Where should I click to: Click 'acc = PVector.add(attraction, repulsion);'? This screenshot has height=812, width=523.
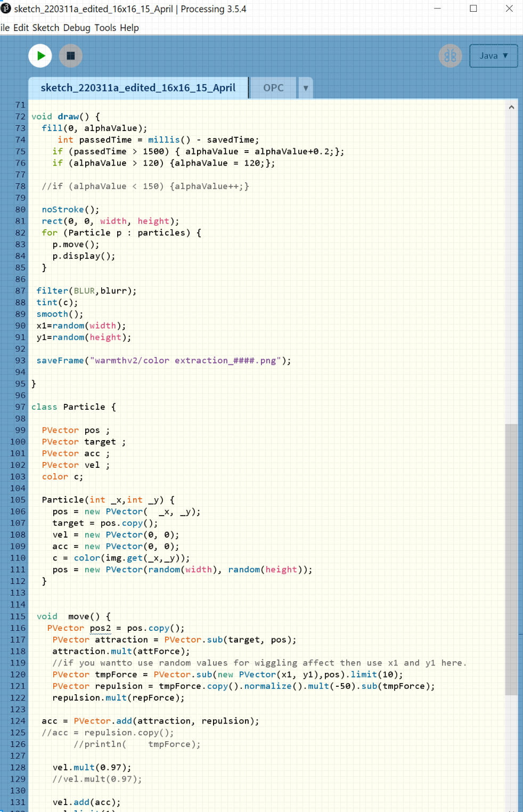(150, 722)
